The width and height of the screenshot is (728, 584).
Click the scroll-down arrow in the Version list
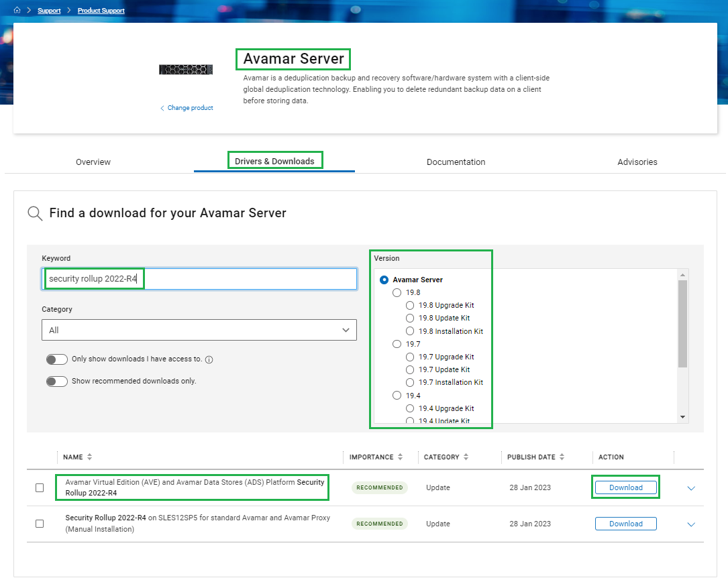[x=683, y=416]
